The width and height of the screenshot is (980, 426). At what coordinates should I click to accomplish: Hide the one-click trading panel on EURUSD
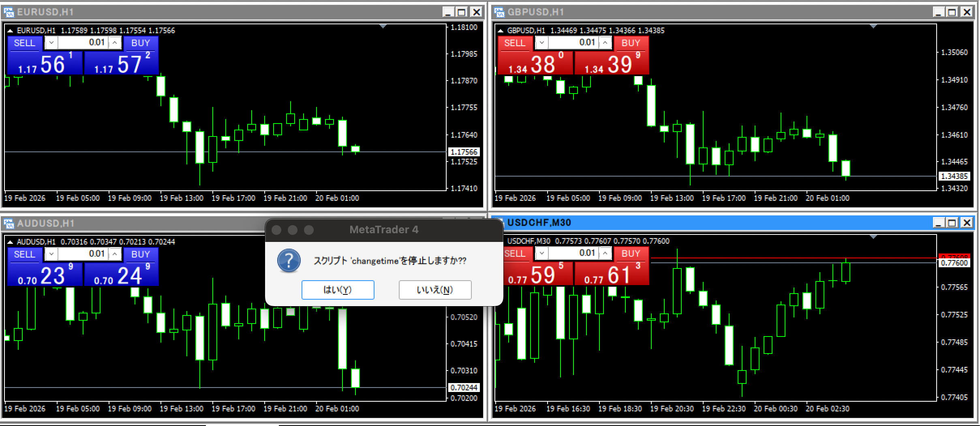[x=10, y=31]
